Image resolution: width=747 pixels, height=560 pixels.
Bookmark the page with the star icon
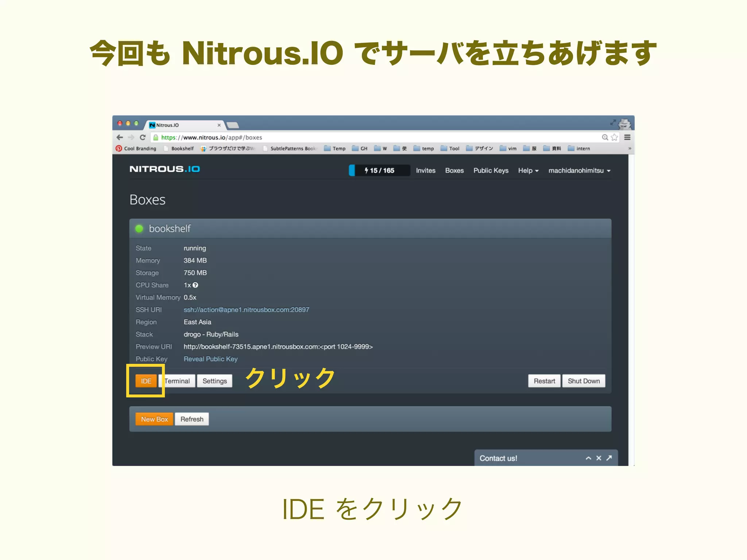click(615, 137)
